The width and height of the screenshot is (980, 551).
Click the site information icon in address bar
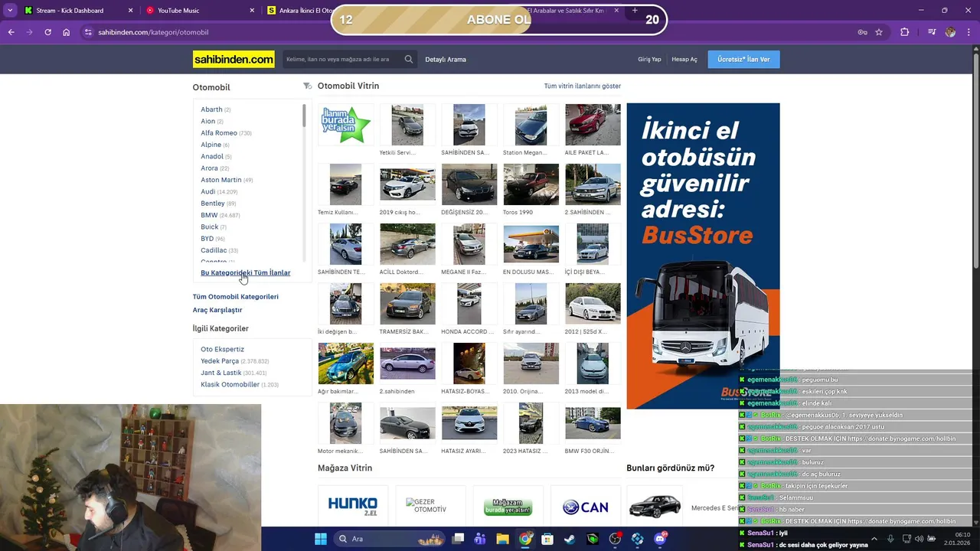point(88,32)
